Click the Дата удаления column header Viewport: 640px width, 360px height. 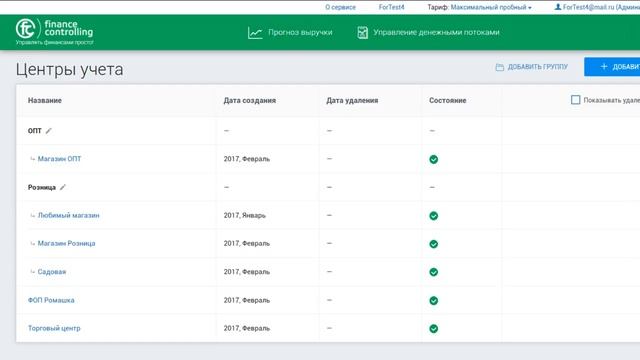[352, 100]
